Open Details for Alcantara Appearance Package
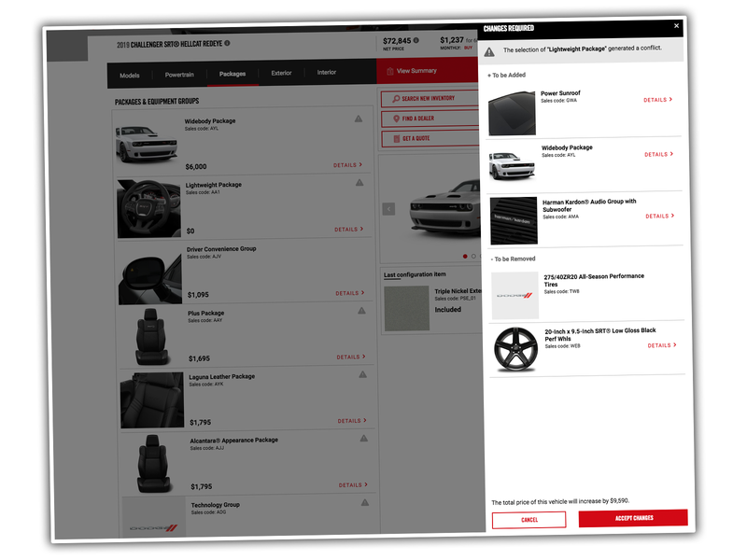This screenshot has width=747, height=560. tap(353, 484)
